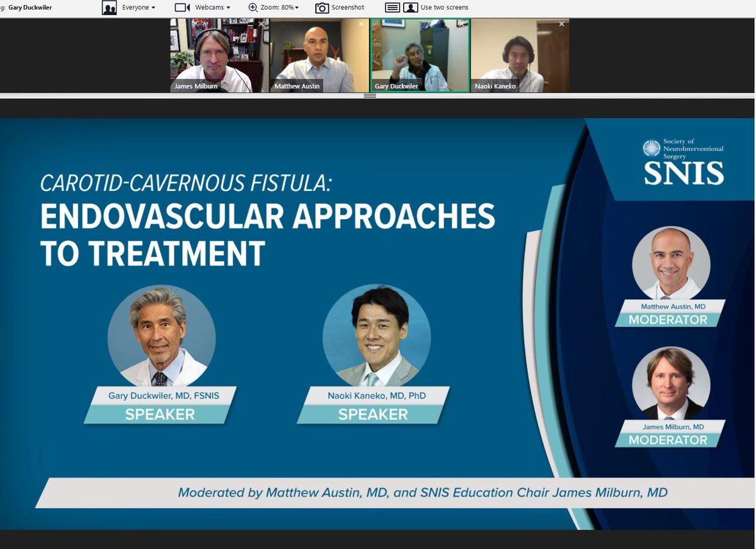Open the Zoom: 80% dropdown

click(279, 8)
